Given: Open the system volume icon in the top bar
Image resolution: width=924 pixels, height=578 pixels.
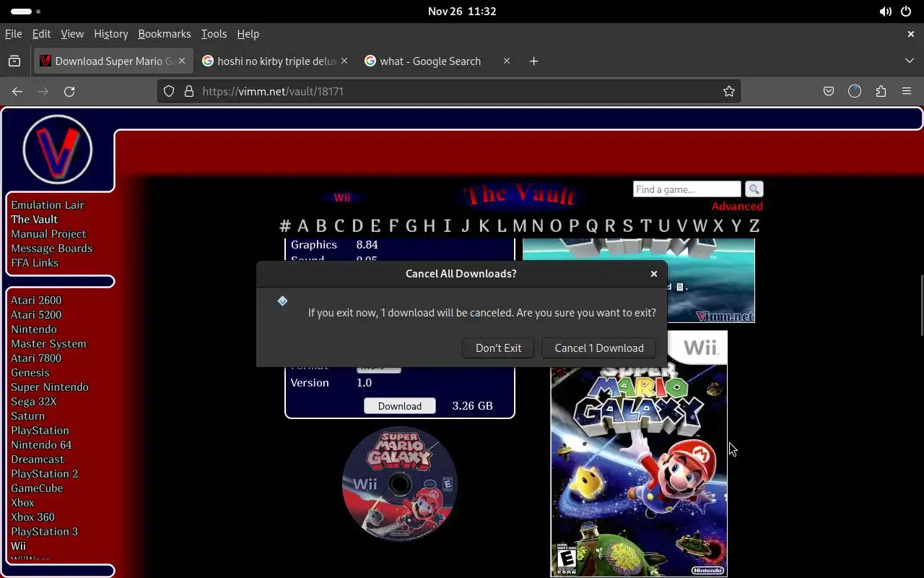Looking at the screenshot, I should pyautogui.click(x=885, y=12).
